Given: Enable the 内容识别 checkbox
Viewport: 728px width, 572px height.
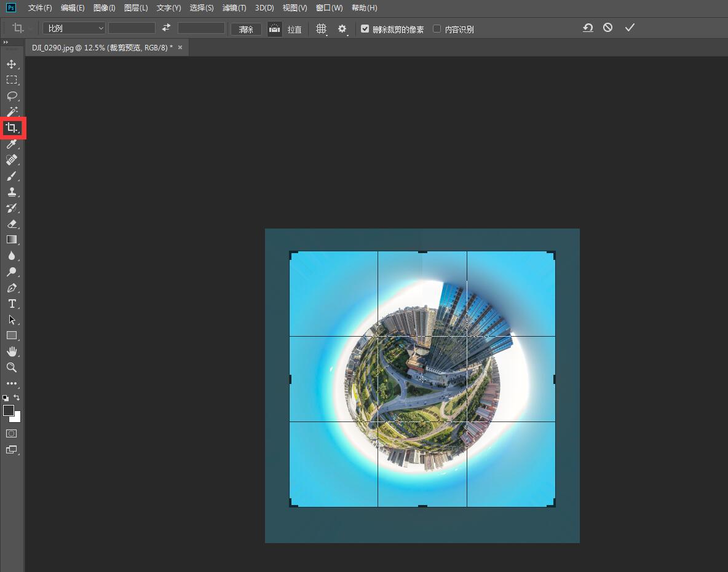Looking at the screenshot, I should (437, 29).
